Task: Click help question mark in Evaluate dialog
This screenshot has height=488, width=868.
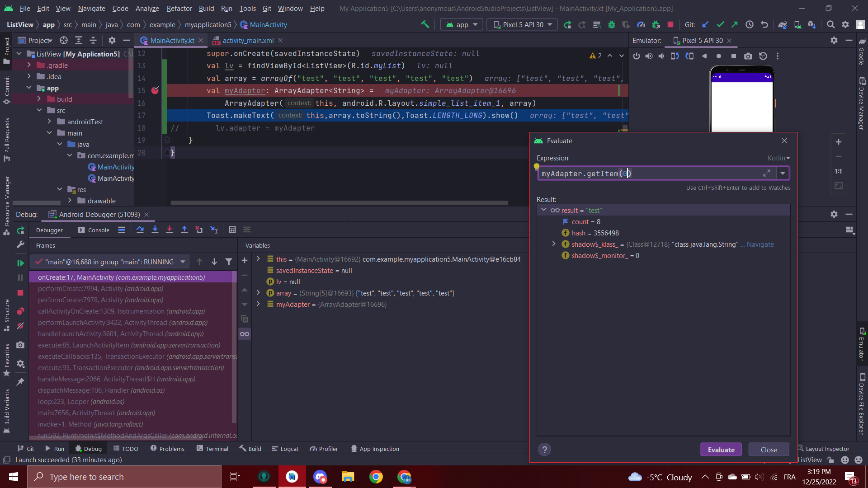Action: tap(545, 450)
